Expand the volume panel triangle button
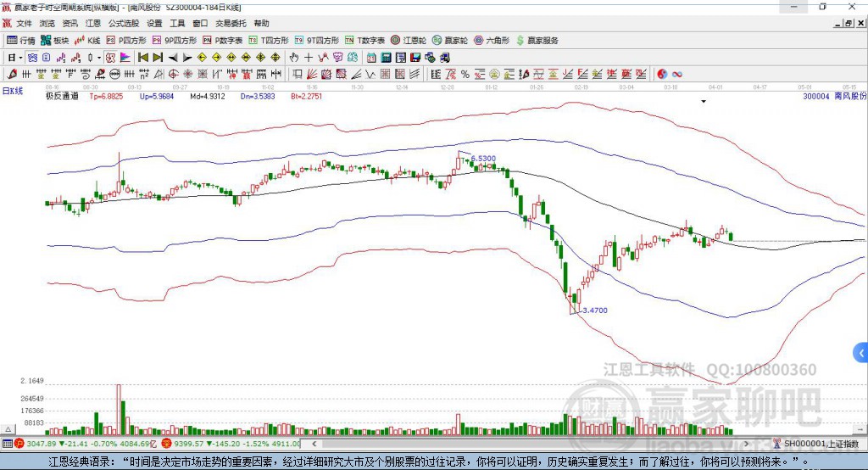 8,429
